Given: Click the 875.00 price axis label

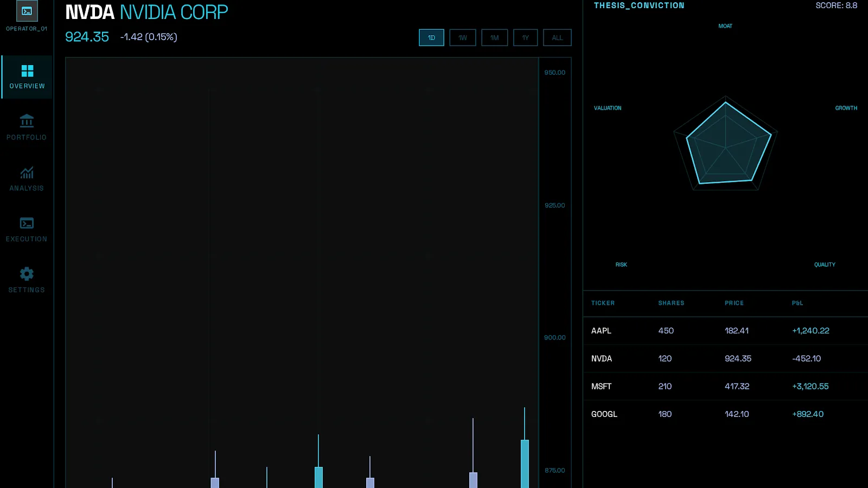Looking at the screenshot, I should (554, 471).
